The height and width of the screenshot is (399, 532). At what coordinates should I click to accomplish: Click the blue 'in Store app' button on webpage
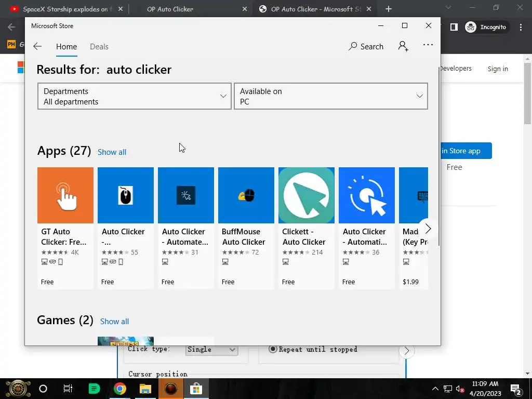pyautogui.click(x=466, y=151)
